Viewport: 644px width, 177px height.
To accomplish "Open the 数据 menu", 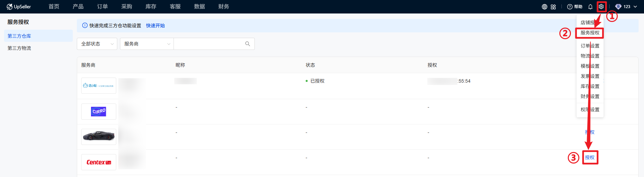I will click(x=200, y=7).
